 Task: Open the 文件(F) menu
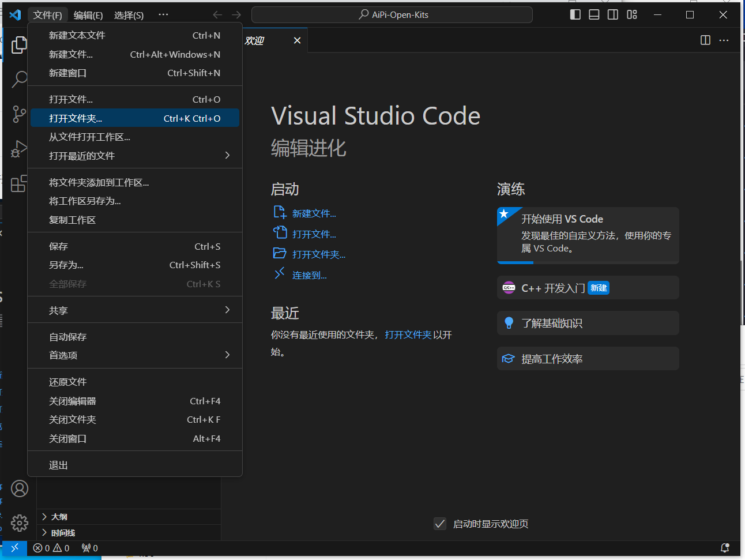47,15
